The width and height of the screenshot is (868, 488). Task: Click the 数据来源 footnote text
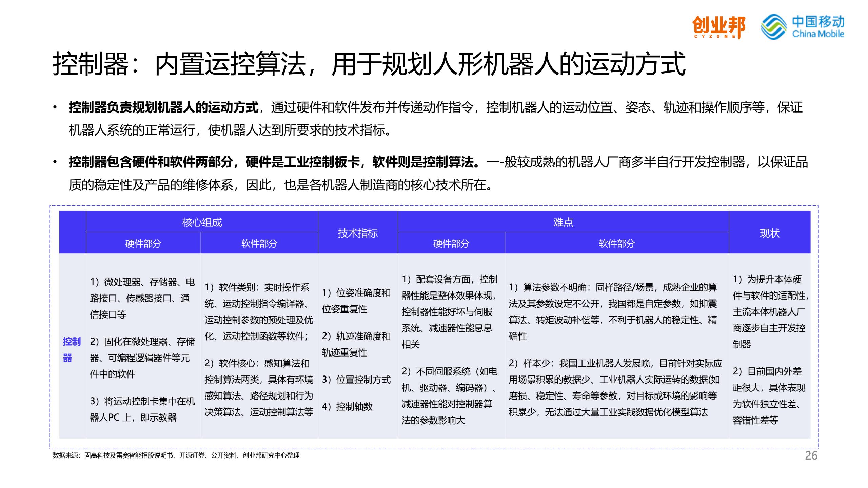(176, 455)
